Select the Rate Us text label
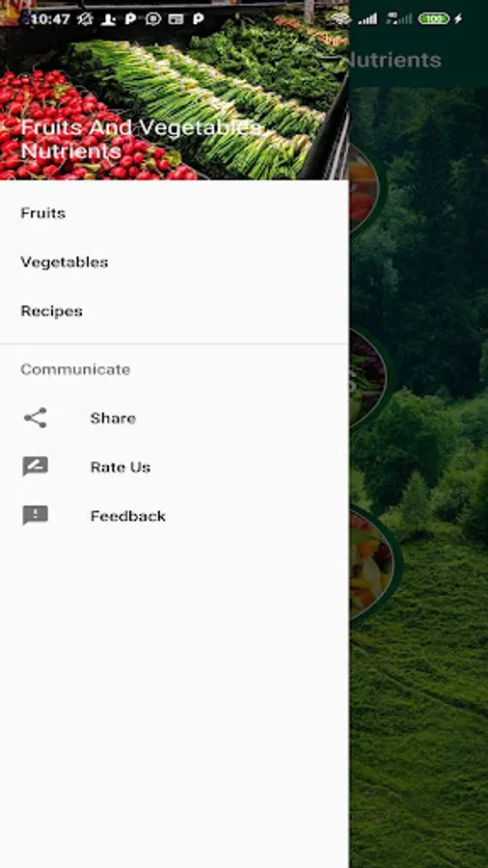The width and height of the screenshot is (488, 868). (120, 467)
